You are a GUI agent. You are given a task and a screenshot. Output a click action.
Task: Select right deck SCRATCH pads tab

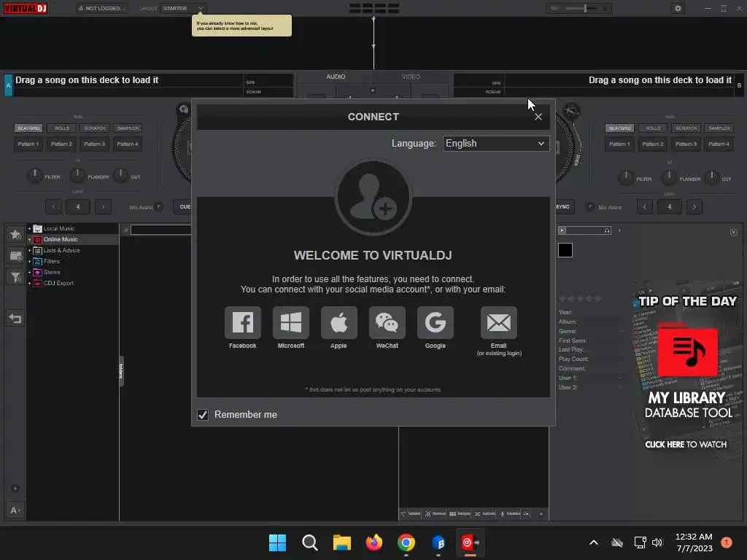pyautogui.click(x=686, y=128)
